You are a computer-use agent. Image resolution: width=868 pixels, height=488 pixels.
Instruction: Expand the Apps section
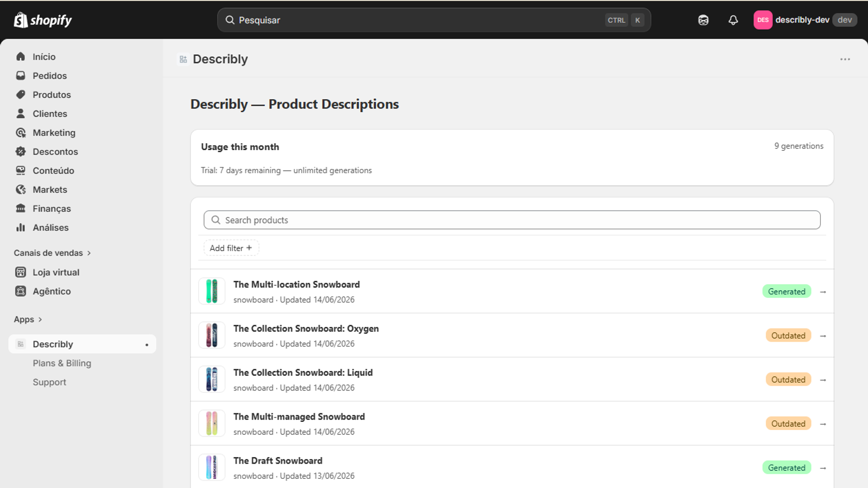pyautogui.click(x=28, y=319)
